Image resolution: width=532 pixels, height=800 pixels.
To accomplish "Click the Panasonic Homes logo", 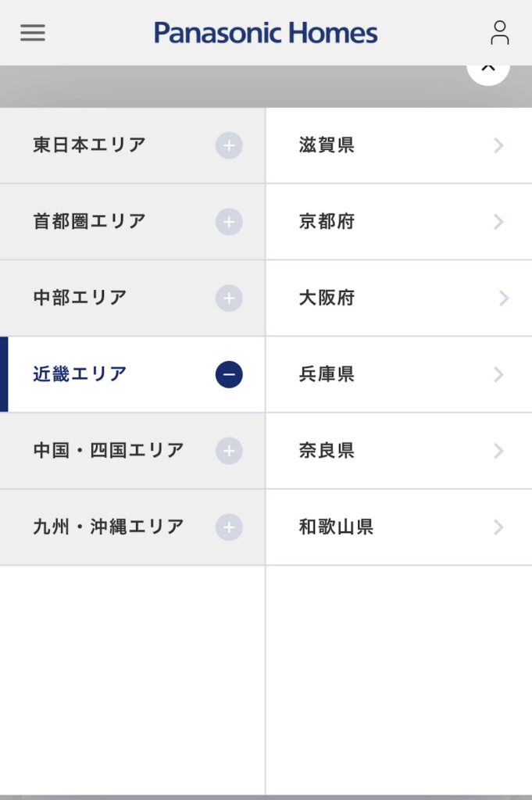I will click(266, 33).
